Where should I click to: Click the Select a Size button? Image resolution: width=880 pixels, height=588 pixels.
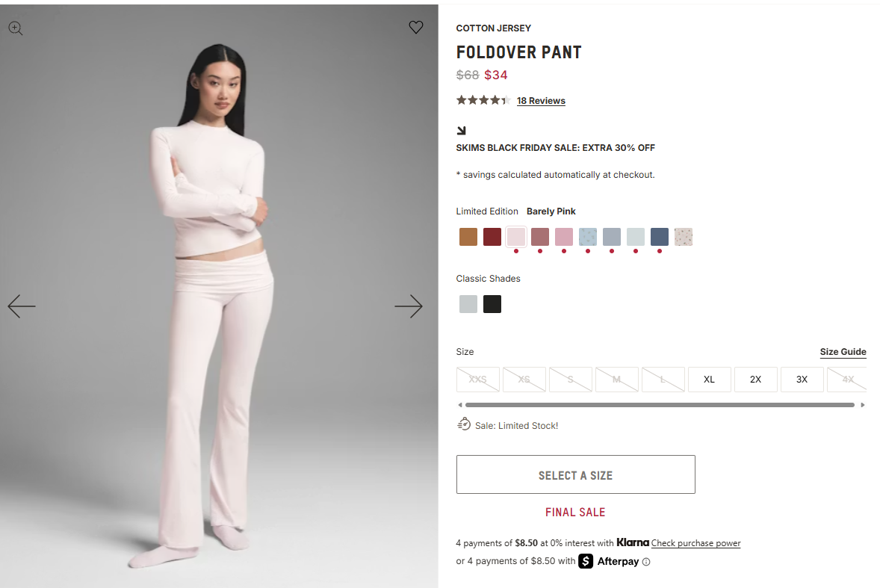pyautogui.click(x=575, y=474)
